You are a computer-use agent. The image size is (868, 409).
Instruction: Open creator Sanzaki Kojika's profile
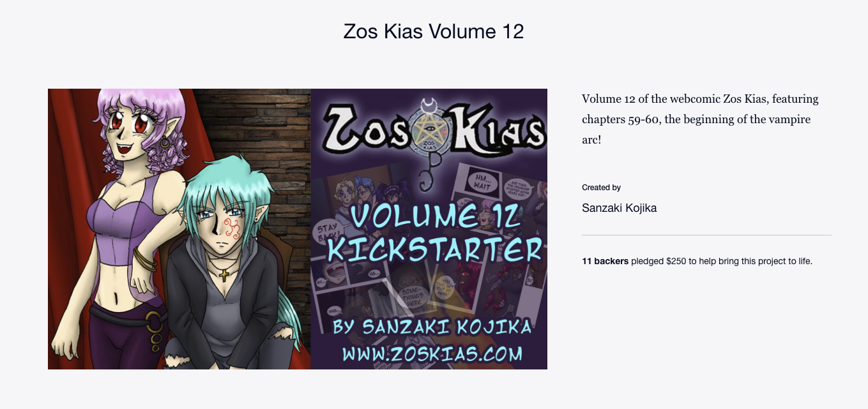620,208
